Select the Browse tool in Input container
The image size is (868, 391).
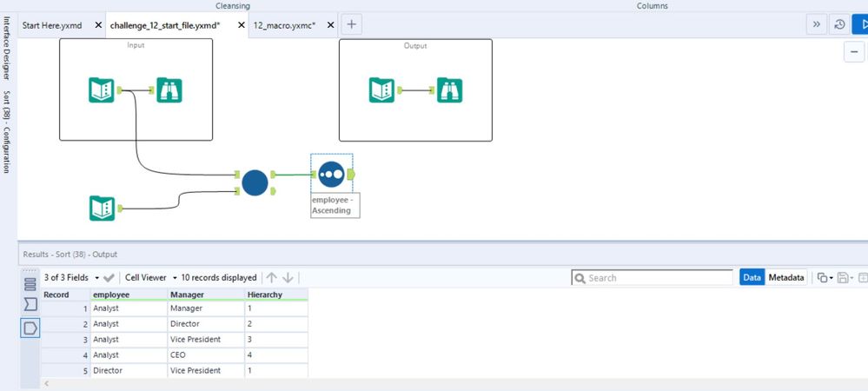coord(169,90)
